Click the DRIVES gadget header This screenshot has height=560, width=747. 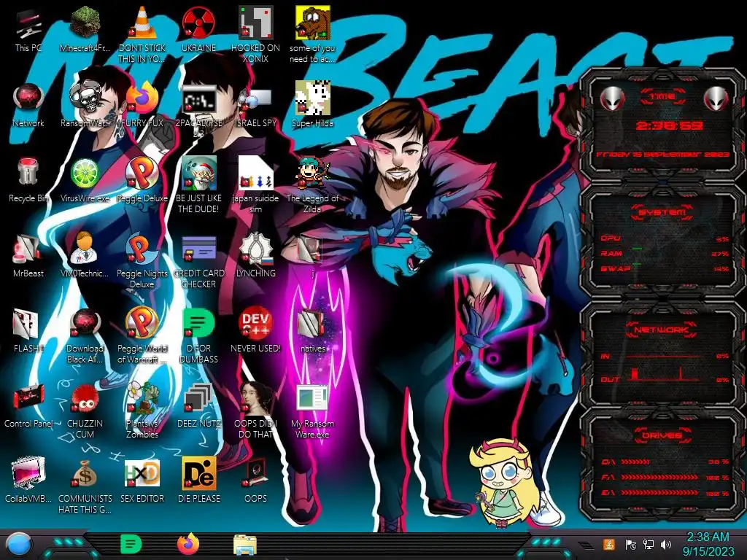[662, 435]
